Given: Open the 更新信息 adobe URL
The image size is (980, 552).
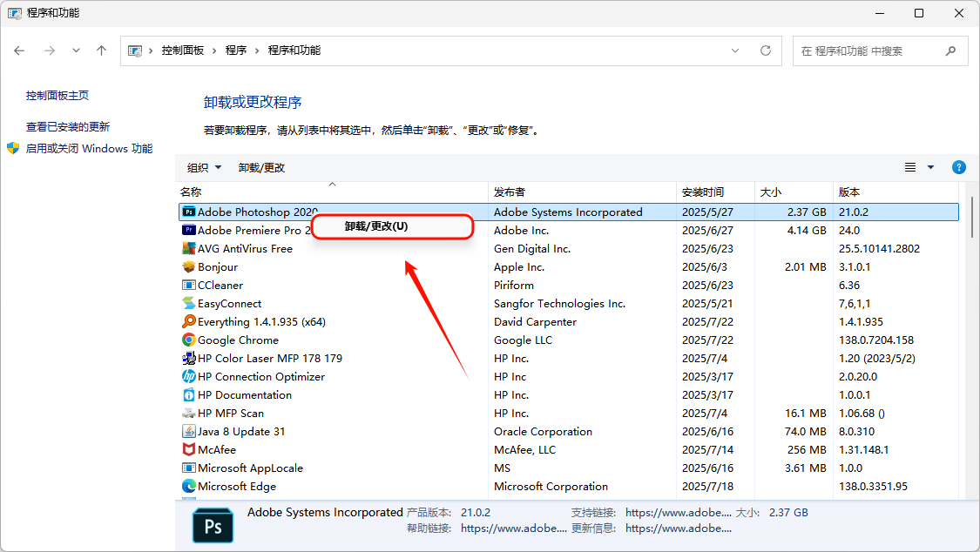Looking at the screenshot, I should tap(678, 528).
